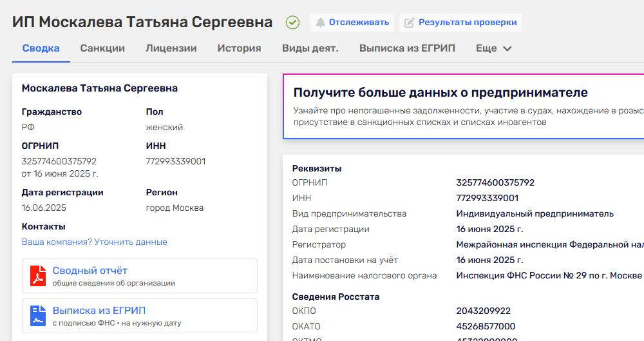Switch to the Санкции tab

[102, 48]
